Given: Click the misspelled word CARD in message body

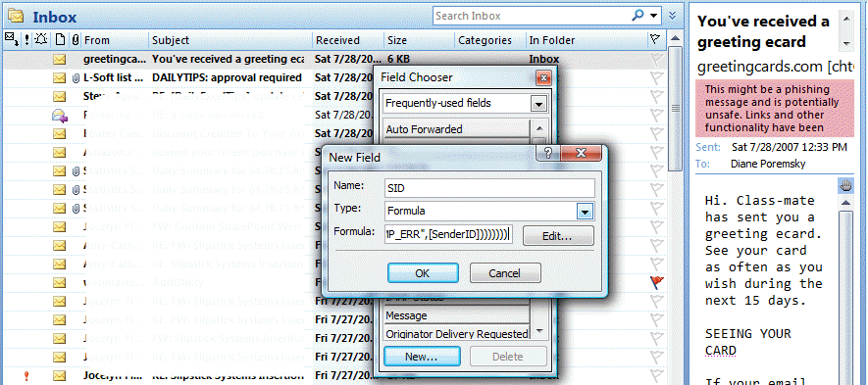Looking at the screenshot, I should tap(720, 350).
